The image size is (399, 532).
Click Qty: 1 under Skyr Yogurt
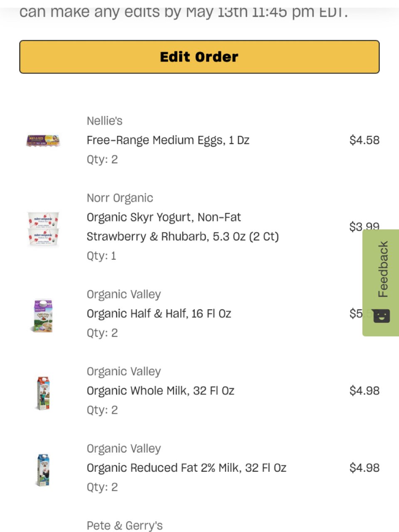(x=101, y=256)
